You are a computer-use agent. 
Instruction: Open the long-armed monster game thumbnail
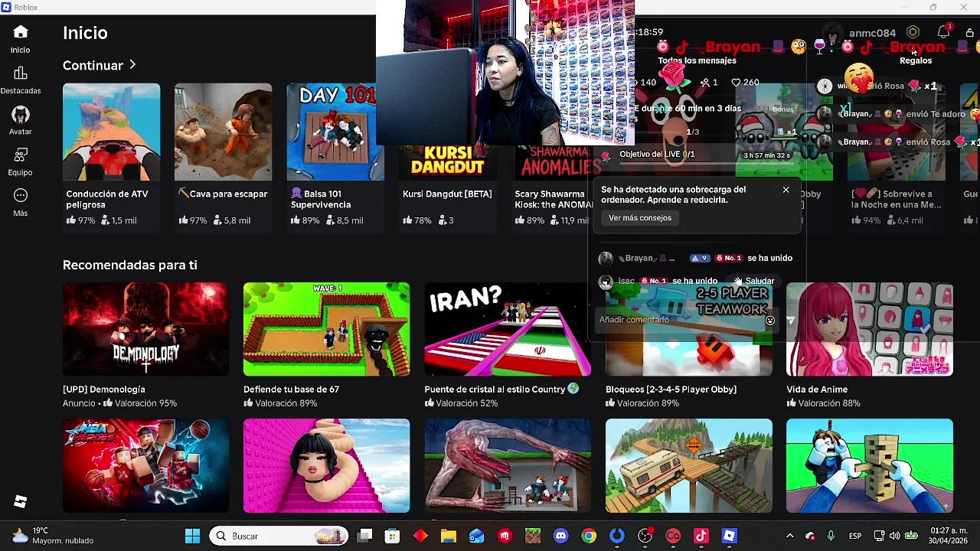pyautogui.click(x=508, y=465)
